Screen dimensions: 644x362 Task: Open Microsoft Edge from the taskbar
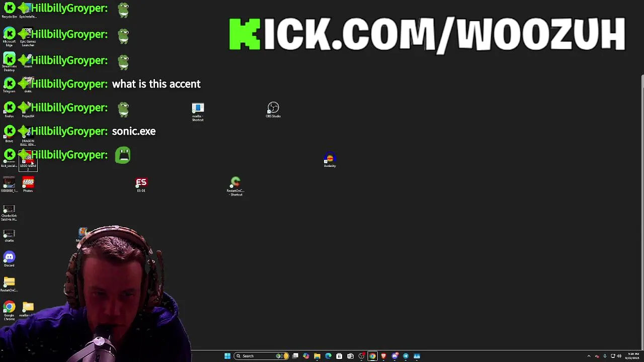328,356
